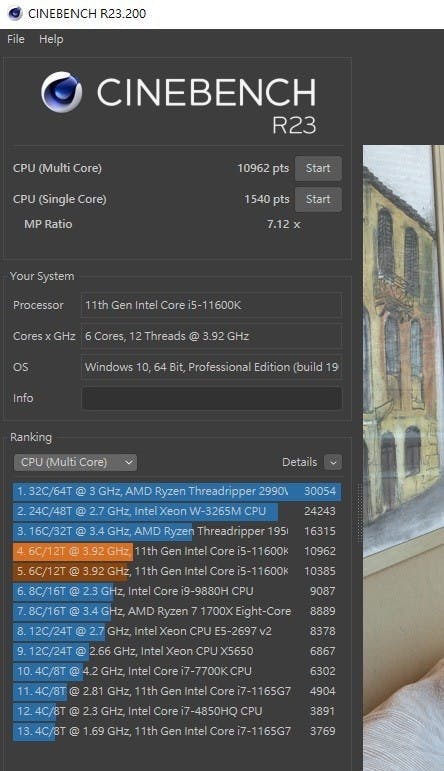Select the Core i9-9880H ranking entry

(x=177, y=591)
